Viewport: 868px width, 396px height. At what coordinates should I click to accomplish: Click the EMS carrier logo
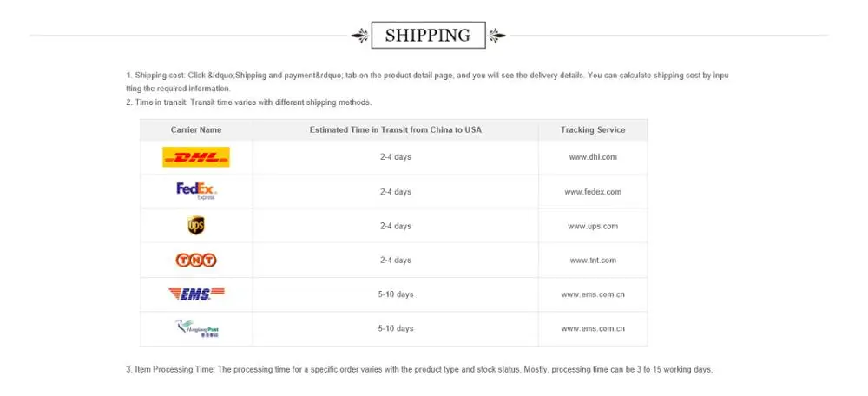pyautogui.click(x=196, y=294)
